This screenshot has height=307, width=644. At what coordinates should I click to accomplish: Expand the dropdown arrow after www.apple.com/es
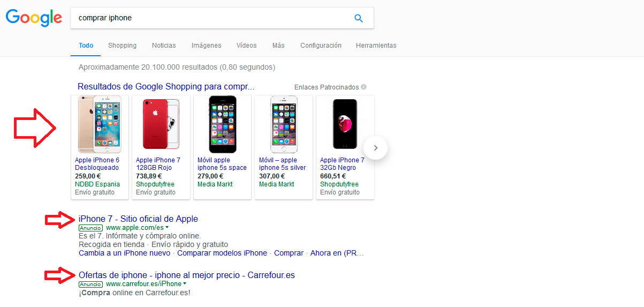tap(167, 228)
